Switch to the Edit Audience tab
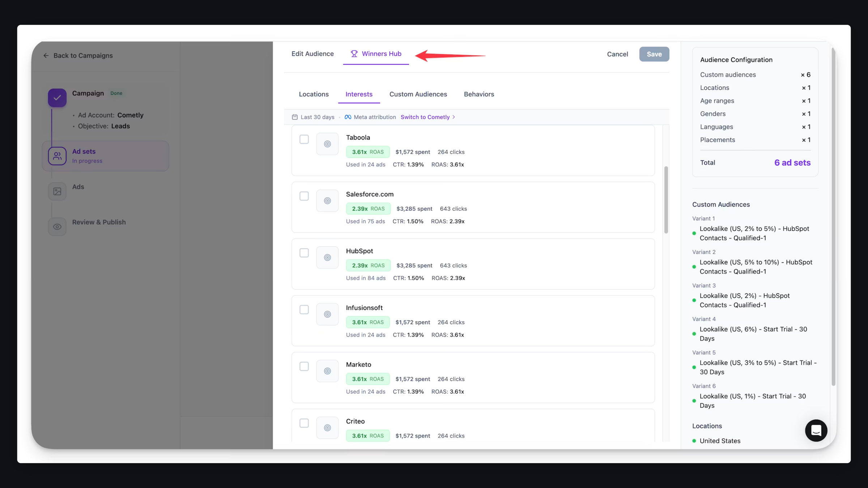The image size is (868, 488). pos(312,54)
